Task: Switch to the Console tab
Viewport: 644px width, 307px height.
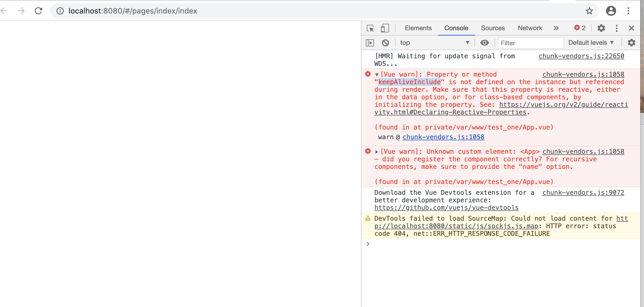Action: [x=456, y=28]
